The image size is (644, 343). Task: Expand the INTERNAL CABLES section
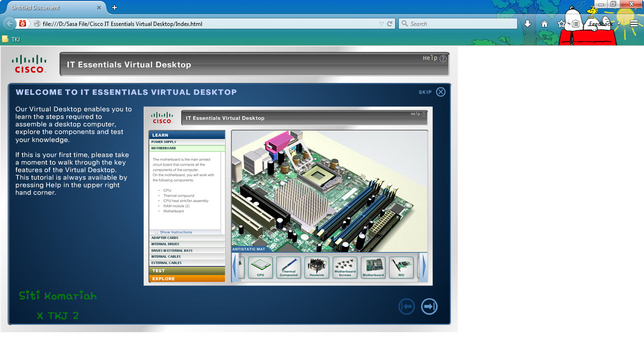187,256
